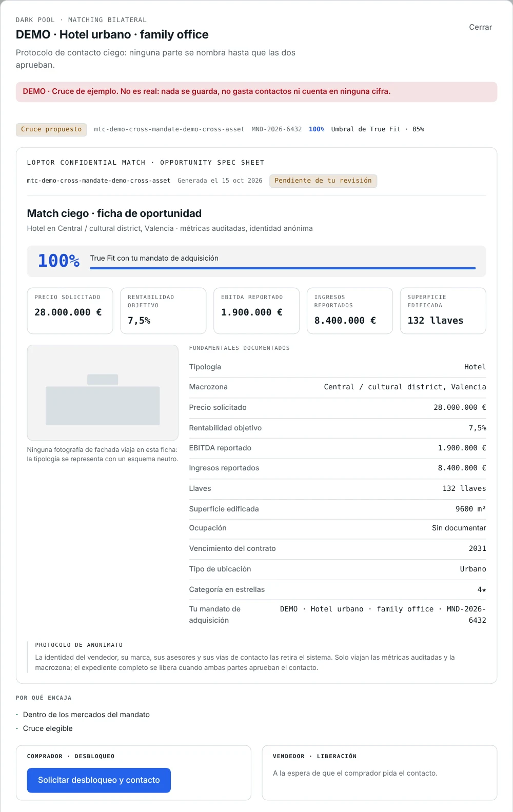Click EBITDA reportado table row value 1.900.000 €
The width and height of the screenshot is (513, 812).
pos(462,448)
